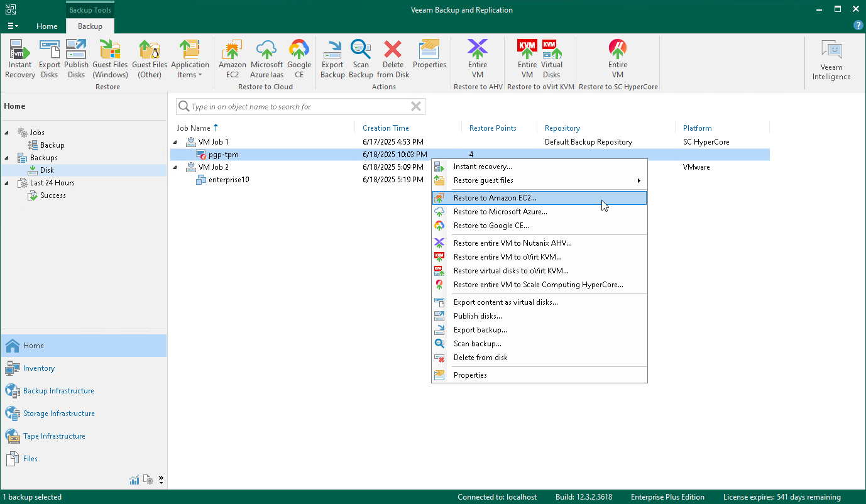866x504 pixels.
Task: Open the Backup Infrastructure view
Action: click(84, 391)
